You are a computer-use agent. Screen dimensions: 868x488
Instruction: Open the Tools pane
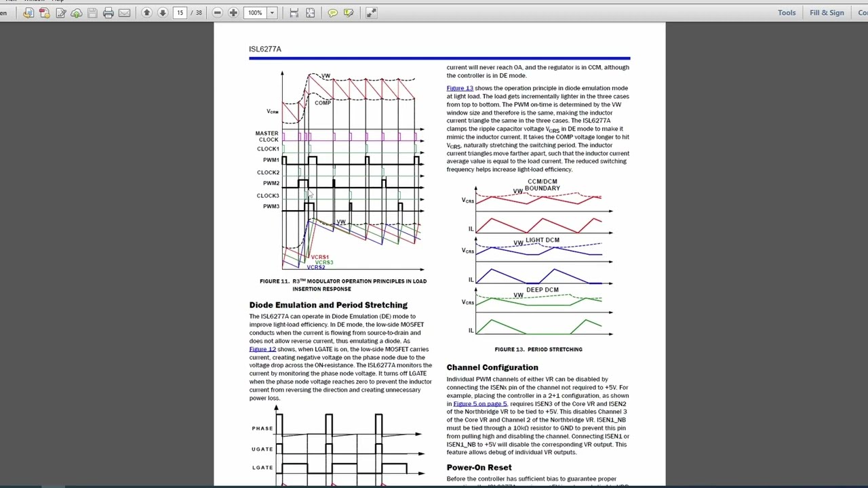[787, 13]
